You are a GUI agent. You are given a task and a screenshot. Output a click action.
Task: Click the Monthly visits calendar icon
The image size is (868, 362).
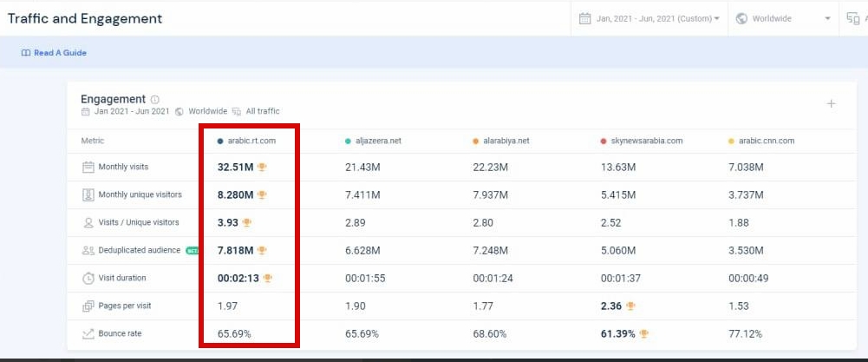pos(88,167)
